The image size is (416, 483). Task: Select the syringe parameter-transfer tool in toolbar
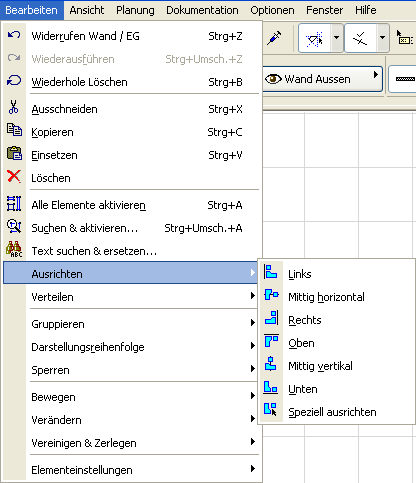click(274, 38)
